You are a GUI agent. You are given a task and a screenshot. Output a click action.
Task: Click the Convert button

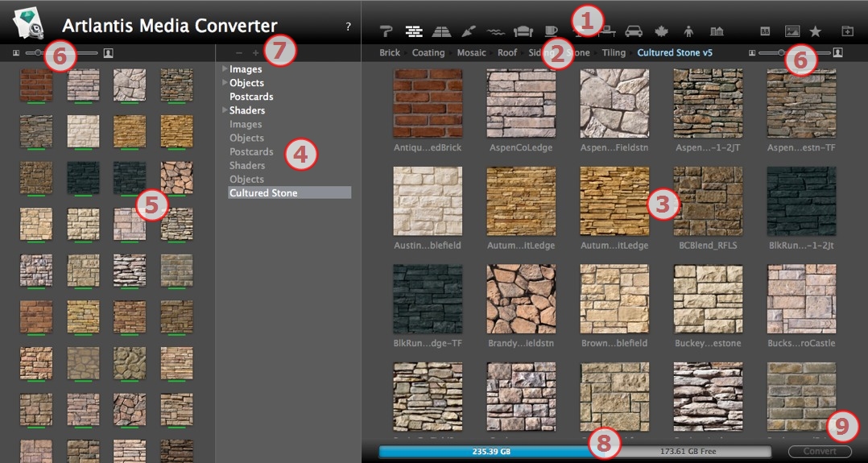(x=820, y=452)
